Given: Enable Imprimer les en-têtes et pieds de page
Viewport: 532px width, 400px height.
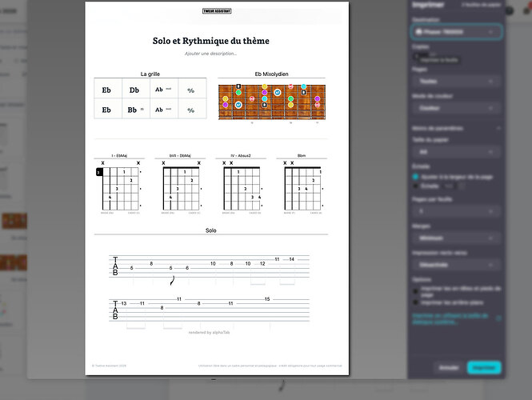Looking at the screenshot, I should point(416,291).
